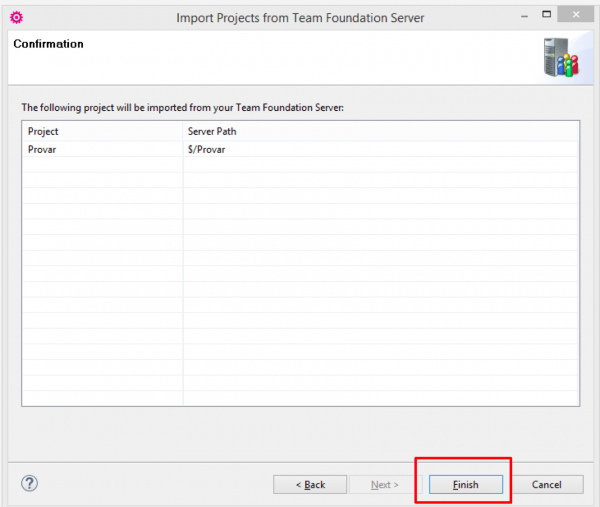600x507 pixels.
Task: Click the Server Path column header
Action: 380,131
